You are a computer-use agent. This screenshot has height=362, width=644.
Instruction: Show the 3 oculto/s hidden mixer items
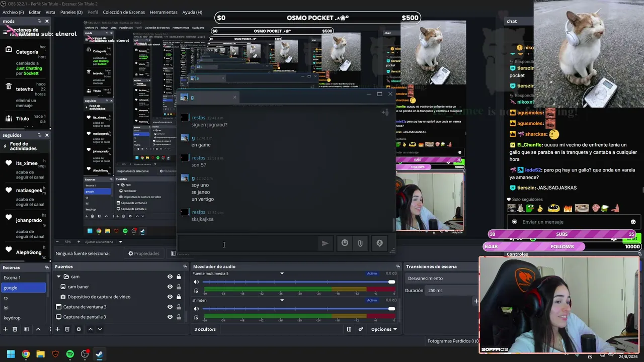pyautogui.click(x=205, y=329)
